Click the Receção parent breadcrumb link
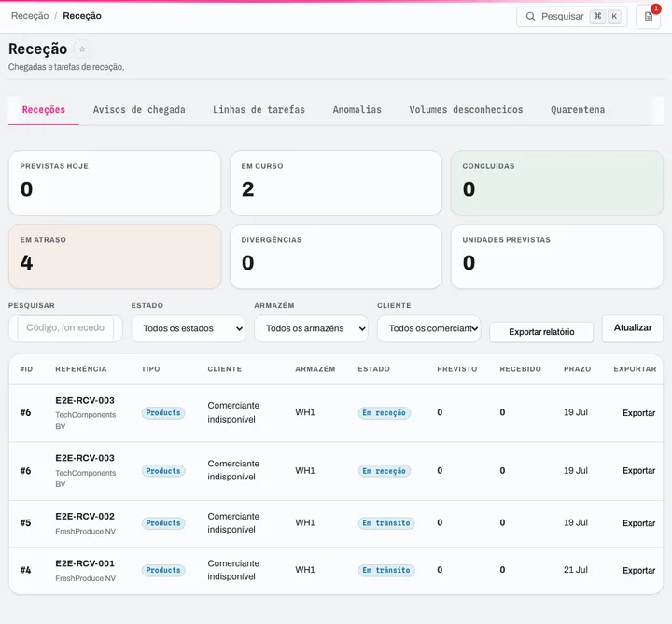672x624 pixels. tap(30, 16)
